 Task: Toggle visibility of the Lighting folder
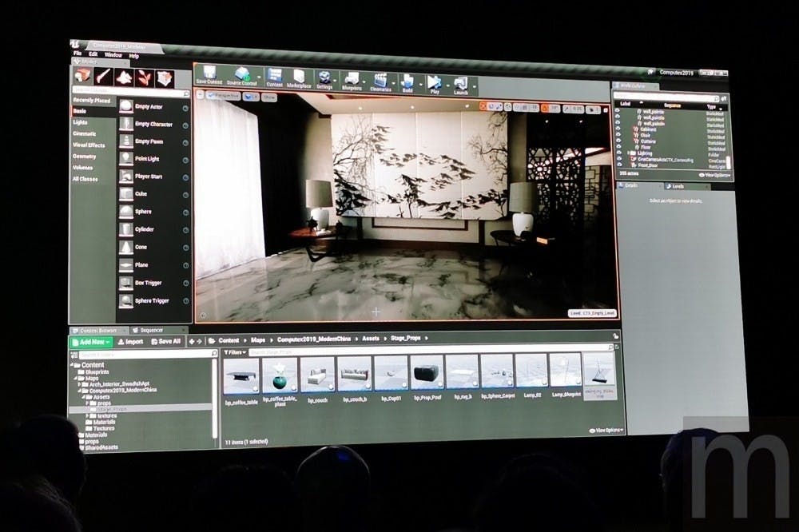(618, 154)
